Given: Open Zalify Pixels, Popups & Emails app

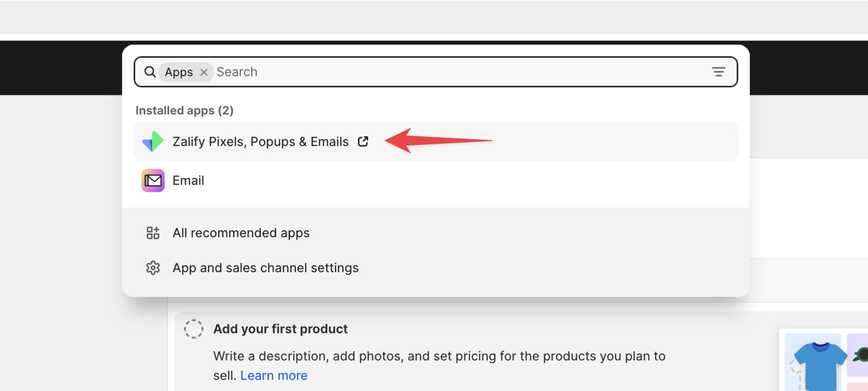Looking at the screenshot, I should pyautogui.click(x=260, y=142).
